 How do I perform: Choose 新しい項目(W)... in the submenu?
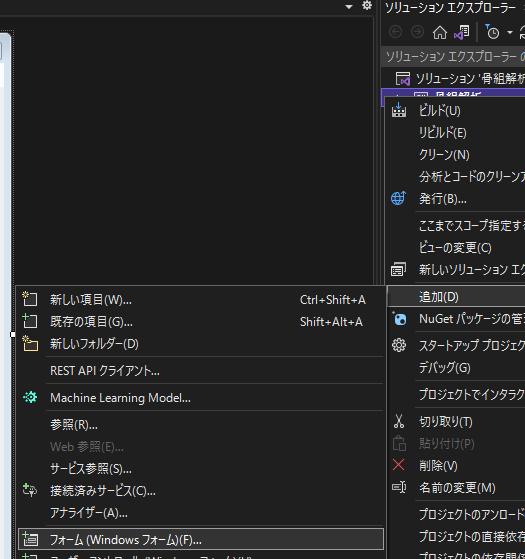201,299
